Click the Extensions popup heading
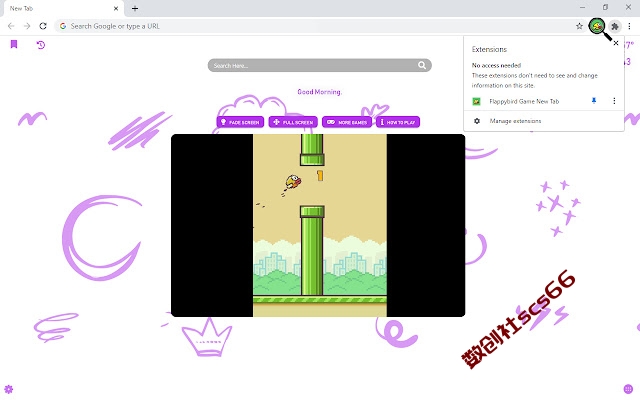 [489, 49]
